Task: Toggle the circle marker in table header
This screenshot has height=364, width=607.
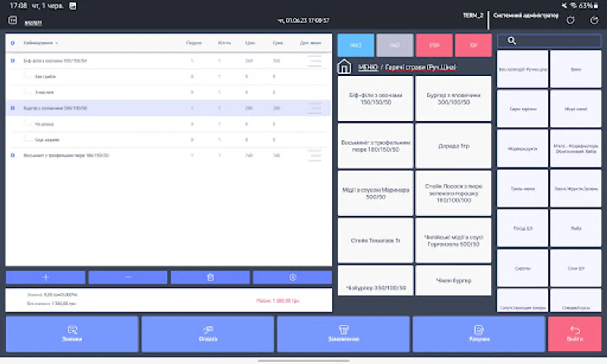Action: pyautogui.click(x=13, y=43)
